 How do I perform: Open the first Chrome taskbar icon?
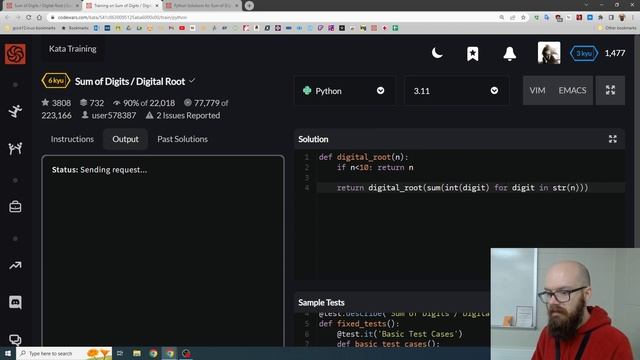point(153,353)
